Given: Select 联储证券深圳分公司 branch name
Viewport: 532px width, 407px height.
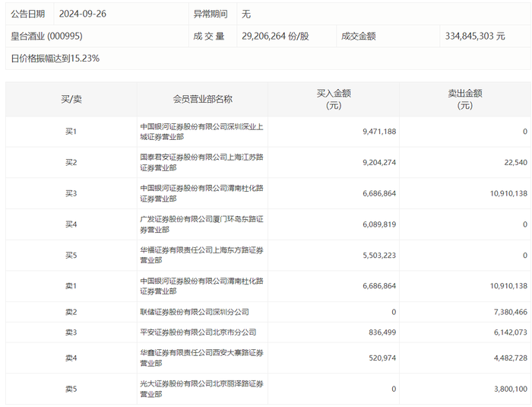Looking at the screenshot, I should coord(195,312).
